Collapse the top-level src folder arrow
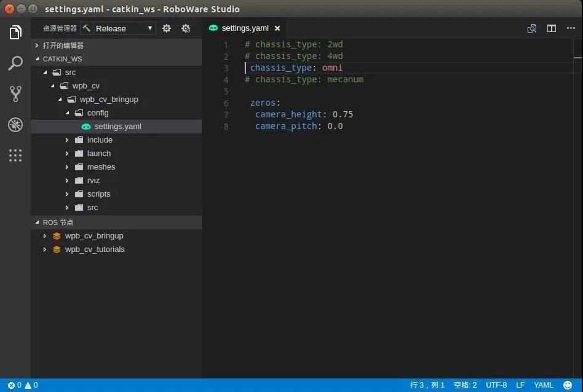Viewport: 583px width, 392px height. tap(45, 72)
